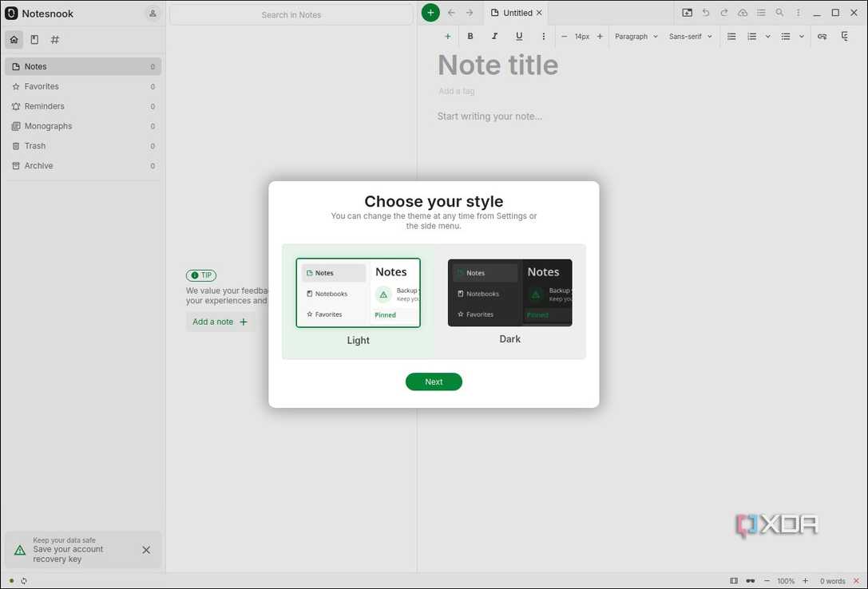The image size is (868, 589).
Task: Click the TIP badge
Action: tap(201, 275)
